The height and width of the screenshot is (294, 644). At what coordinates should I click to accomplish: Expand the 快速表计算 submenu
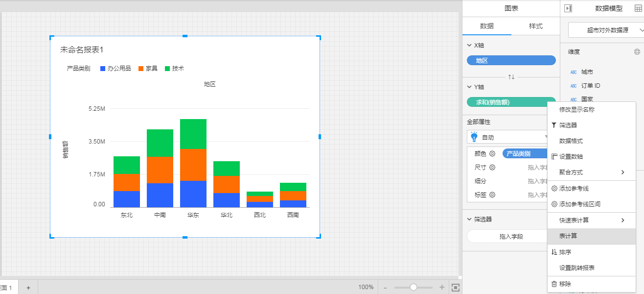(x=592, y=220)
